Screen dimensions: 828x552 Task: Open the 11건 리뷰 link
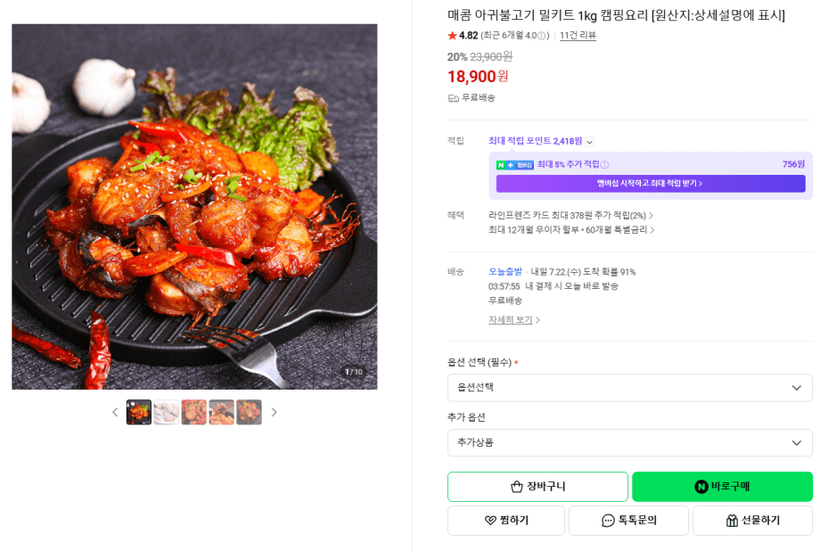point(578,35)
